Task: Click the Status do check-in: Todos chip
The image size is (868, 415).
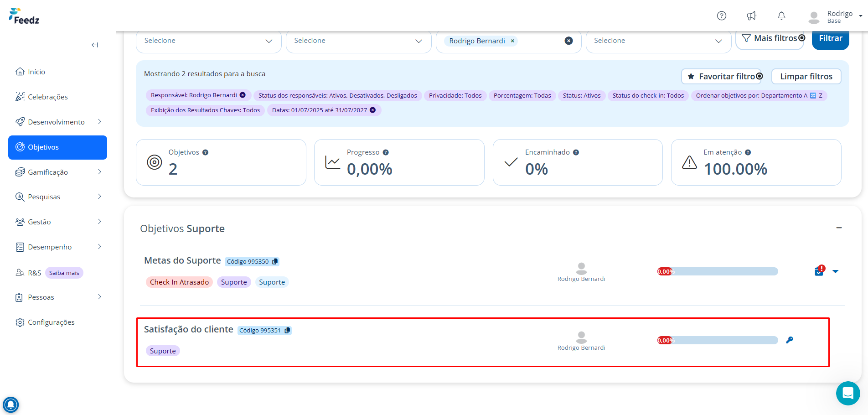Action: click(x=648, y=95)
